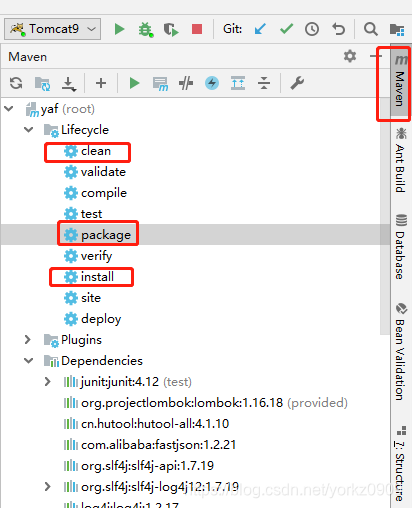Open Tomcat9 run configuration dropdown
The width and height of the screenshot is (412, 508).
tap(53, 29)
